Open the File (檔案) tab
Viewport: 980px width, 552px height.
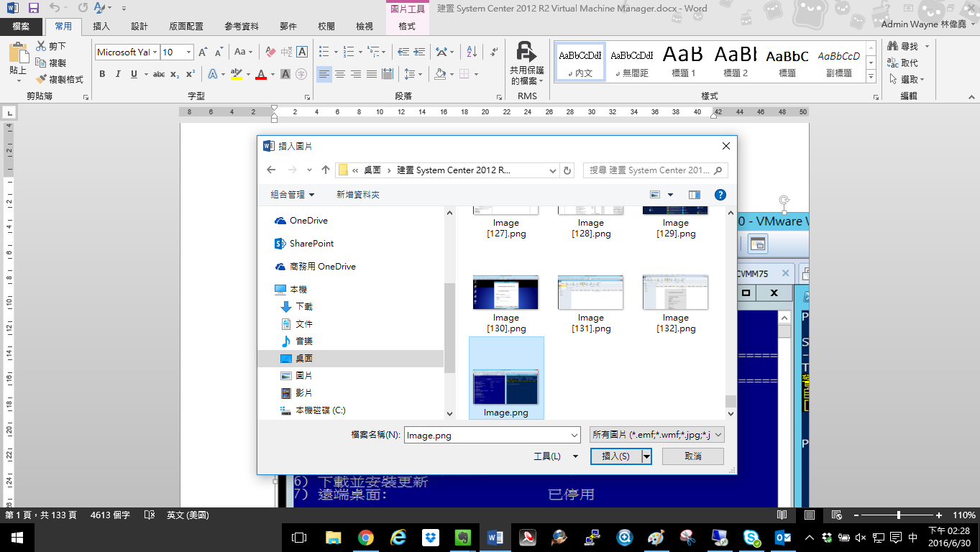pyautogui.click(x=21, y=27)
